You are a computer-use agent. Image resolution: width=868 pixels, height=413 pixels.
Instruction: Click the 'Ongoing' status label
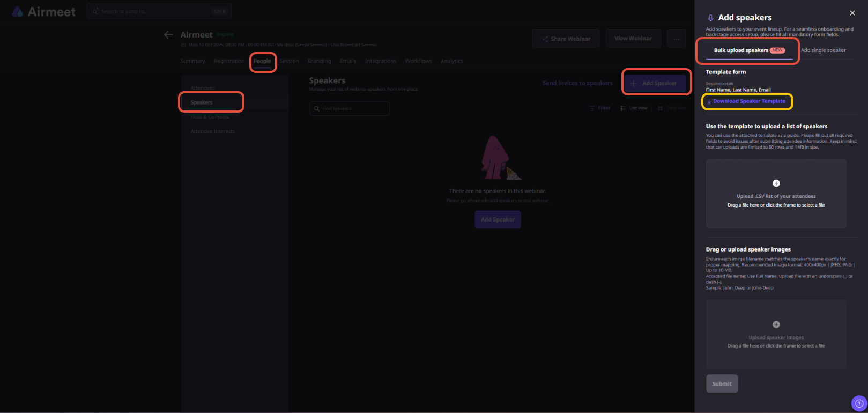(225, 34)
